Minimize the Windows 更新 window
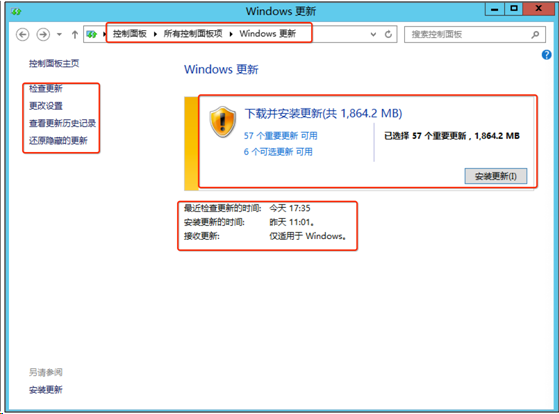The width and height of the screenshot is (559, 414). (x=494, y=9)
